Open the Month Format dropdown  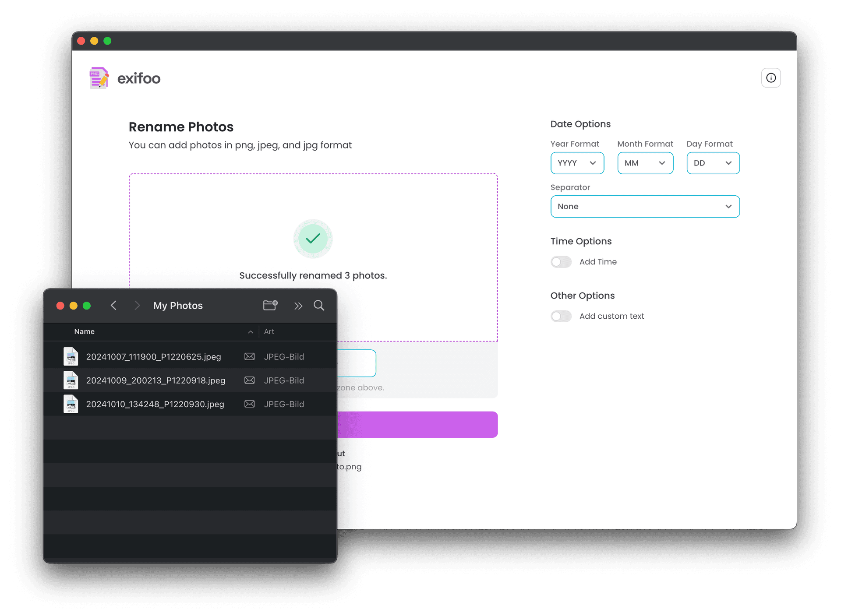tap(645, 163)
